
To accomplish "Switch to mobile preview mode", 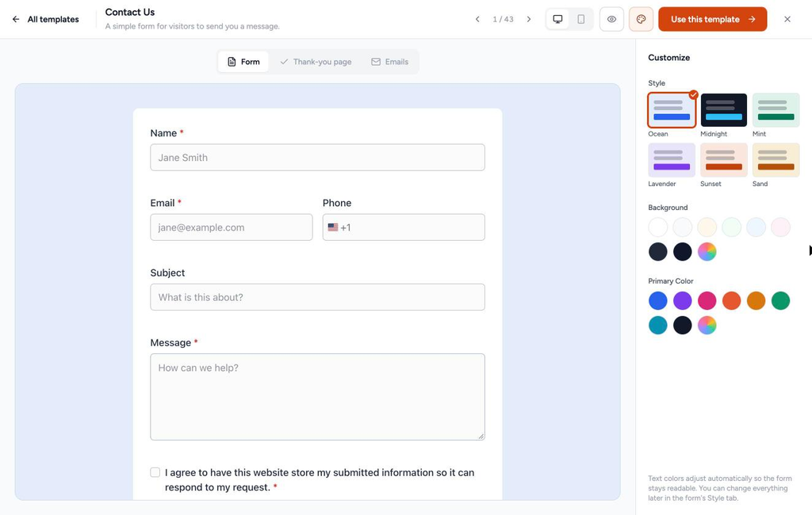I will click(581, 19).
